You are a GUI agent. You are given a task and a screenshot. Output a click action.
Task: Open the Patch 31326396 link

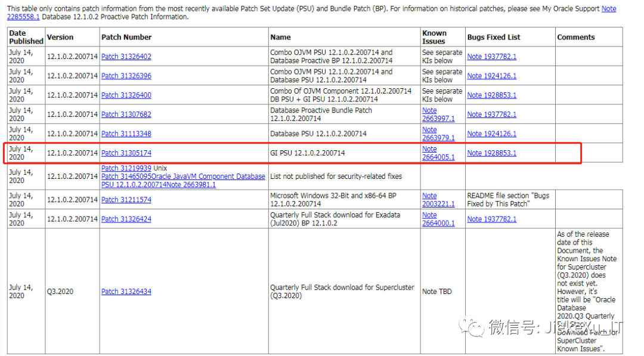(x=126, y=76)
